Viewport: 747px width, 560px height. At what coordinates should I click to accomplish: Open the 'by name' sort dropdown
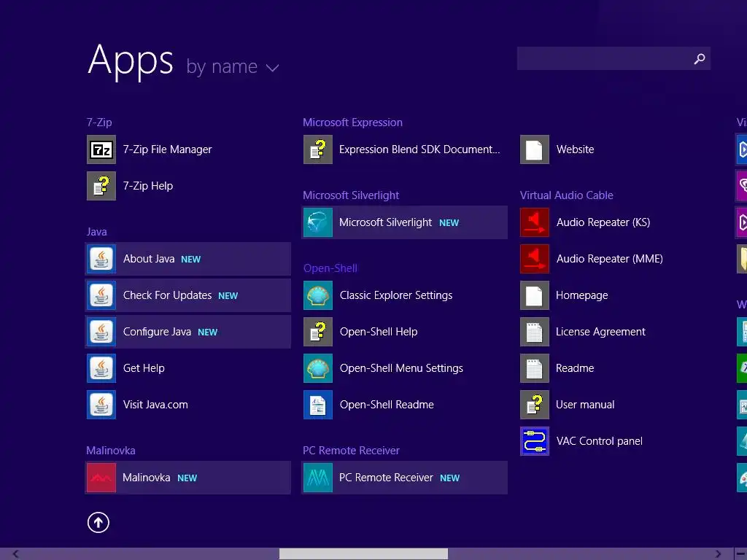(232, 66)
